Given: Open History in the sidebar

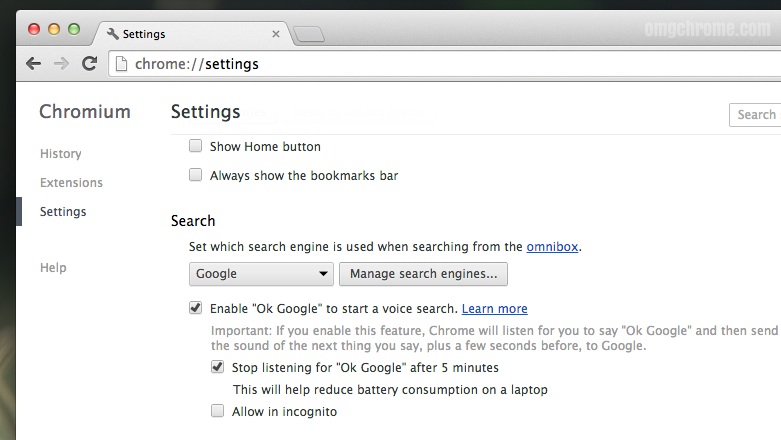Looking at the screenshot, I should point(61,154).
